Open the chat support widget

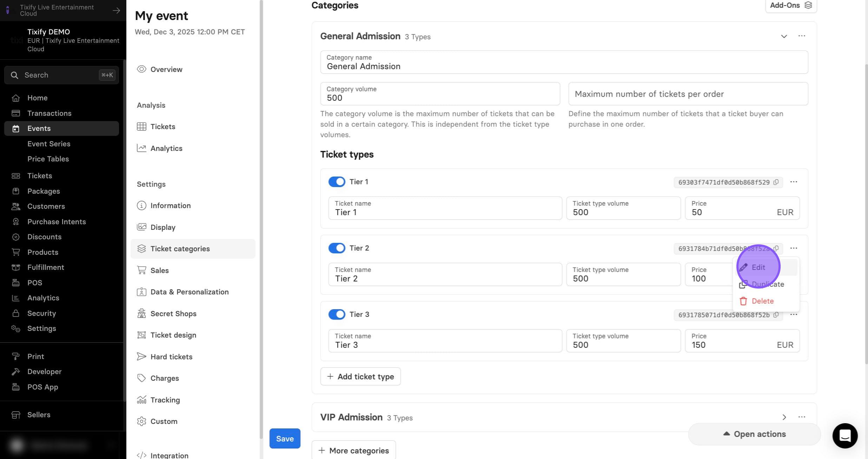[x=845, y=435]
